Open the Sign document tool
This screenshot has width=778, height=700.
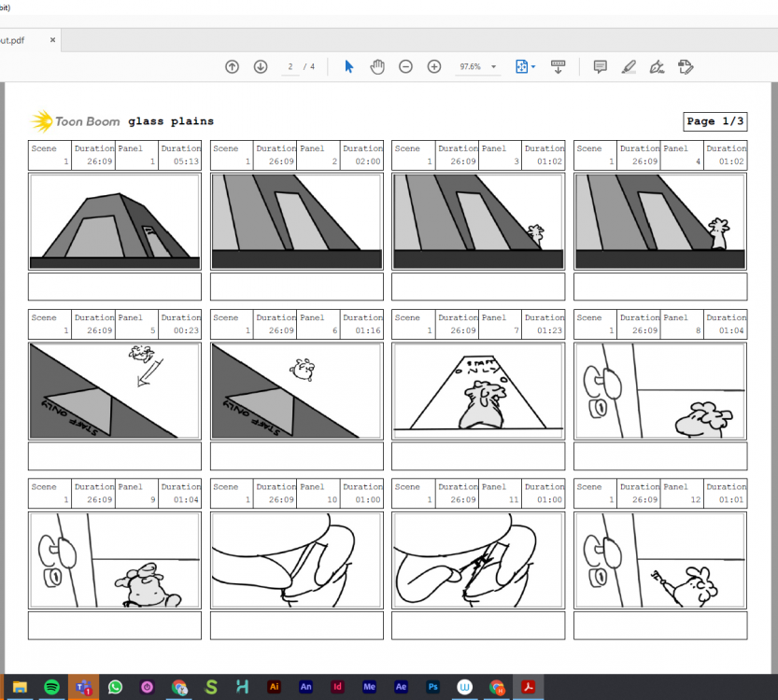pos(657,67)
